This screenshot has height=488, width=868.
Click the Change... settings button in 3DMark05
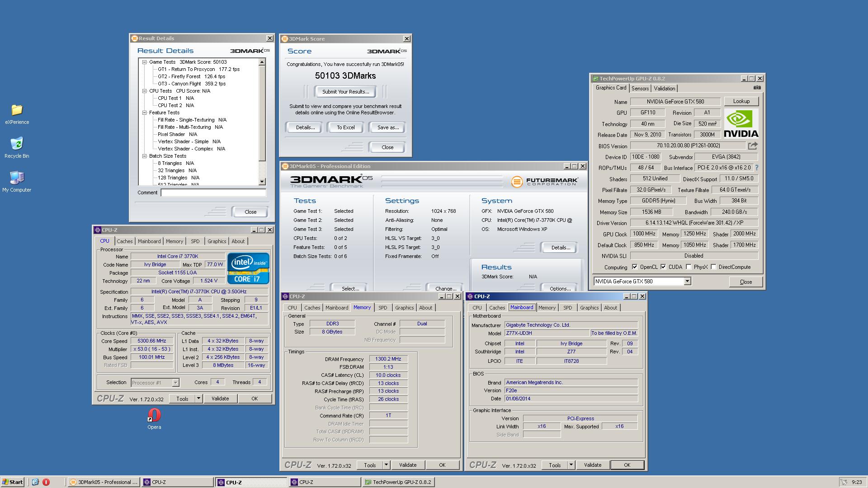pos(446,288)
